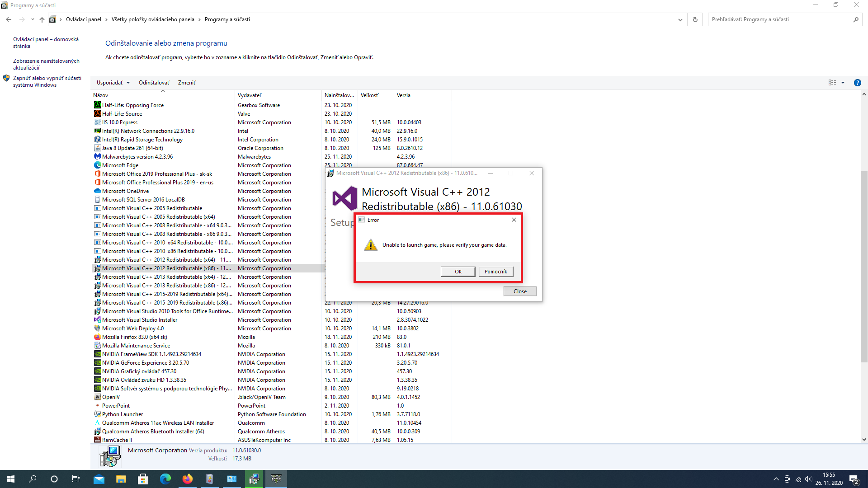Open GTA V icon on taskbar
Screen dimensions: 868x488
[276, 479]
